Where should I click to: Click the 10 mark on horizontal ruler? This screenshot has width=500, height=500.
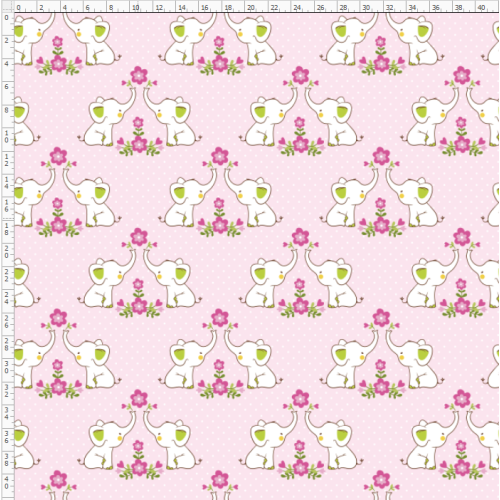136,7
